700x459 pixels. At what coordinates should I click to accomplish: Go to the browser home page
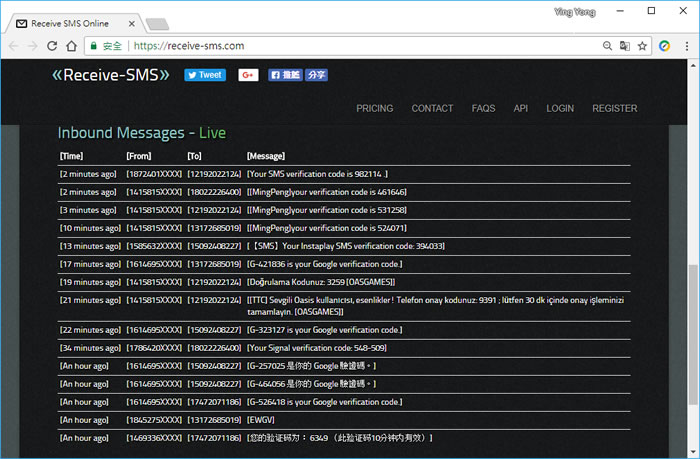tap(71, 46)
